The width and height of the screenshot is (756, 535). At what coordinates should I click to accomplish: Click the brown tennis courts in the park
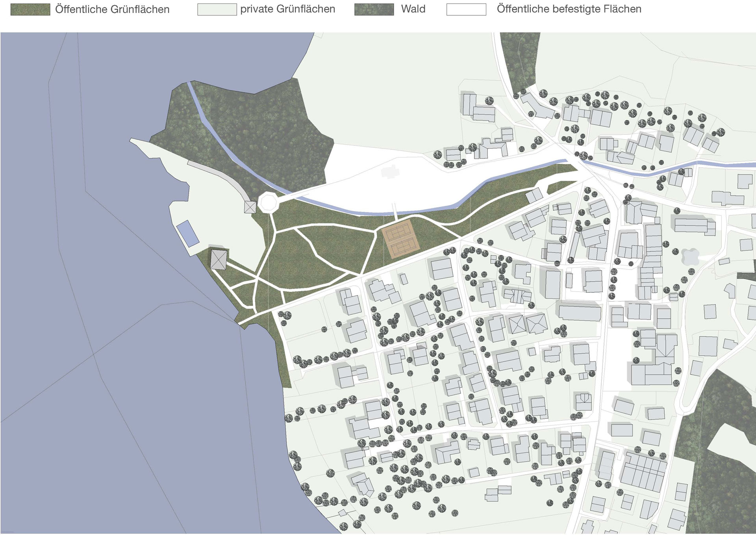pos(400,239)
